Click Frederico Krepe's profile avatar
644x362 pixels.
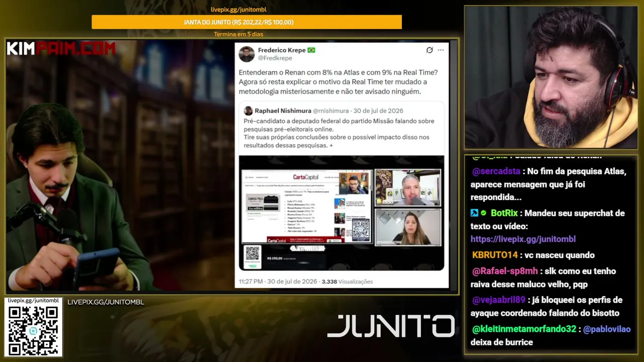247,54
